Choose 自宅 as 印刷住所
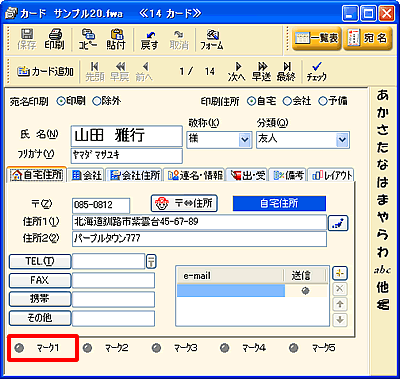The width and height of the screenshot is (400, 379). coord(251,101)
